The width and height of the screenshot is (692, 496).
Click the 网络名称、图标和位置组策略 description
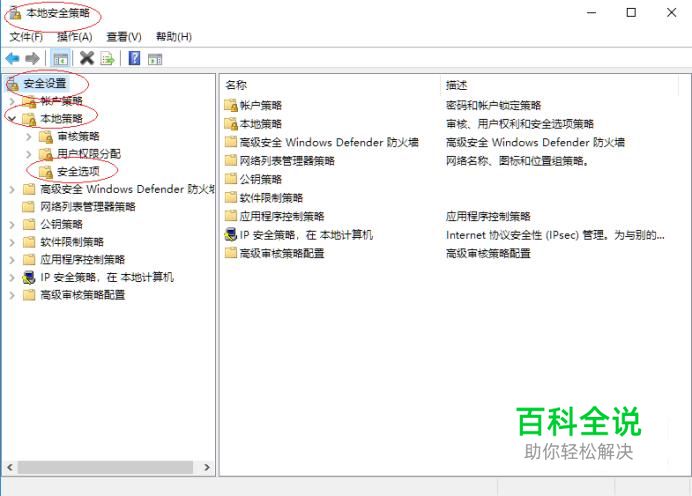click(x=517, y=161)
